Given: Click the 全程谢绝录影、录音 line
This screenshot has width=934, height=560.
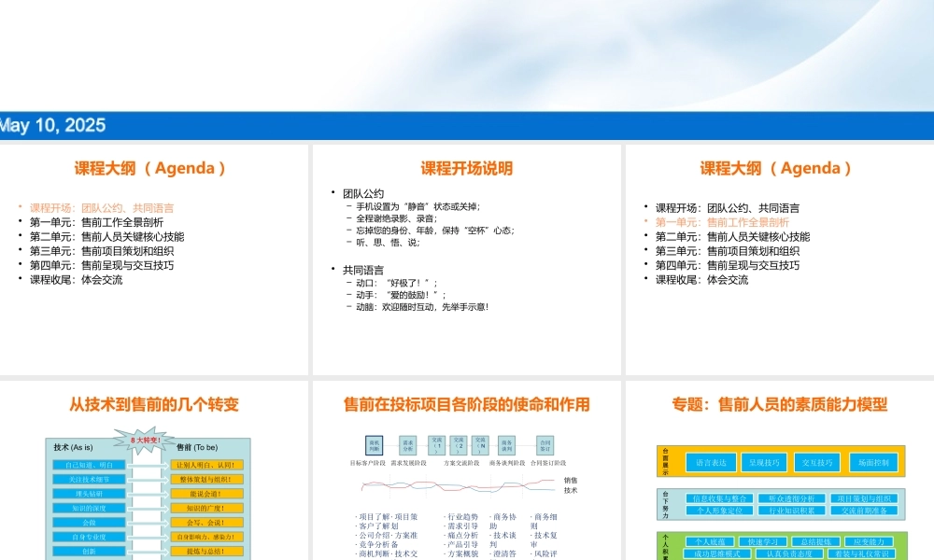Looking at the screenshot, I should point(397,218).
